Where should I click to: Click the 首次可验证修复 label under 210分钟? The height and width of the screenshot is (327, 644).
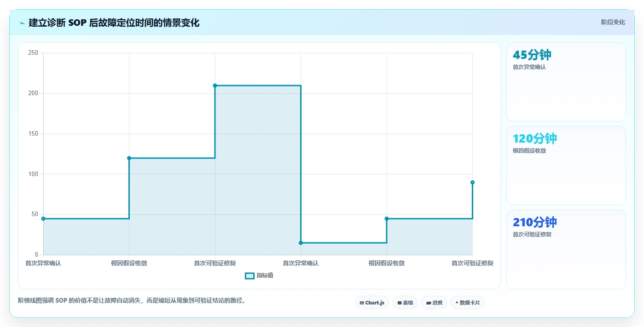(532, 235)
